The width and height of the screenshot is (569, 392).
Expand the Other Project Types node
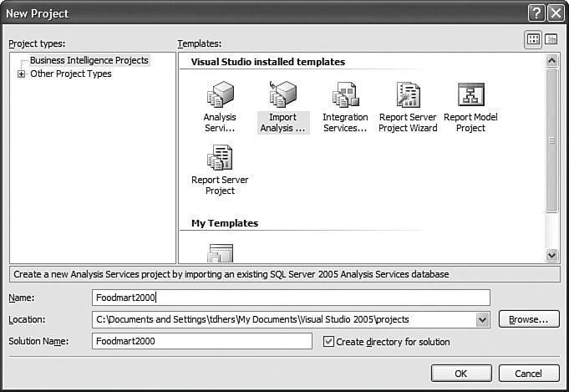pos(21,74)
